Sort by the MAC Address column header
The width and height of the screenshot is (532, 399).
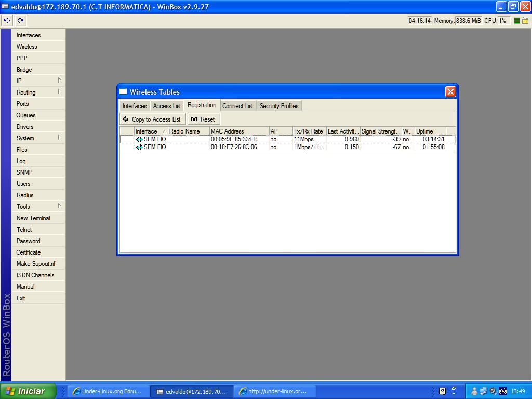click(x=239, y=131)
